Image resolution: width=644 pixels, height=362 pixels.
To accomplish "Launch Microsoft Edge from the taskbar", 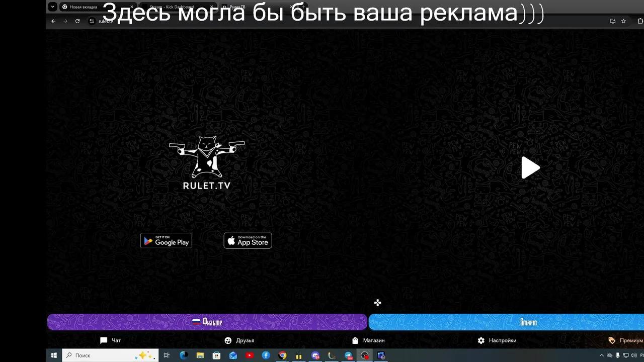I will [x=184, y=355].
